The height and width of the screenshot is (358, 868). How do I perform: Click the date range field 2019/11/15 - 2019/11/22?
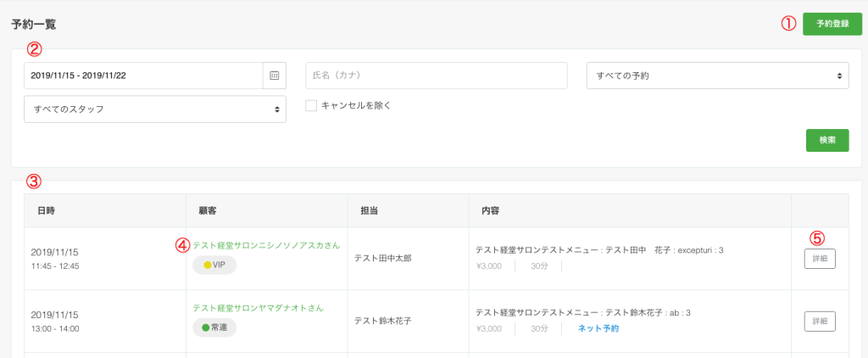[x=143, y=76]
